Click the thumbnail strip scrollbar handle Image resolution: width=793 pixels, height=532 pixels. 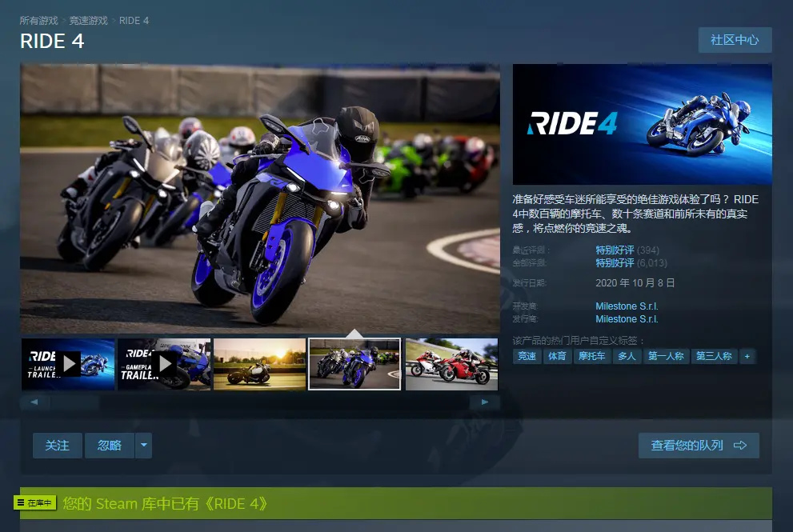pos(74,402)
